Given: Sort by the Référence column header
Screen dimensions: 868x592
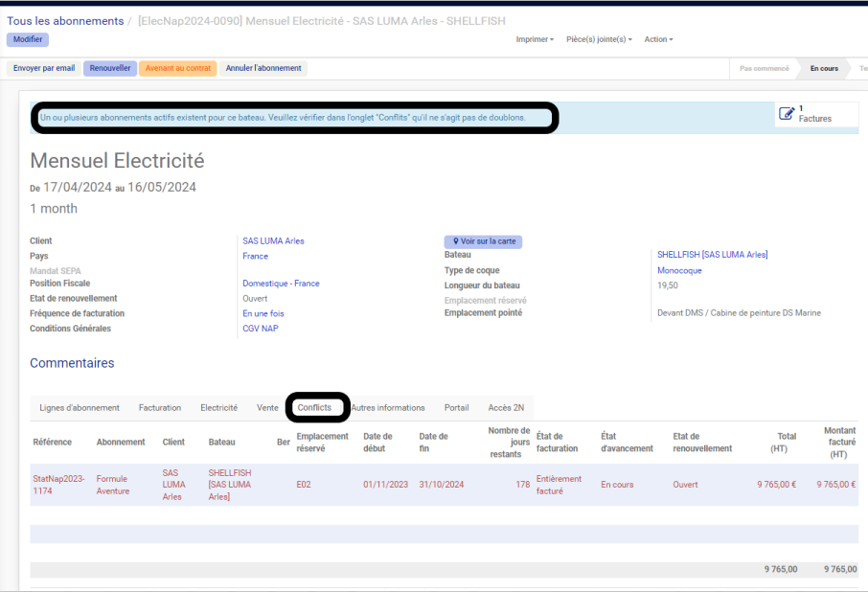Looking at the screenshot, I should 53,442.
